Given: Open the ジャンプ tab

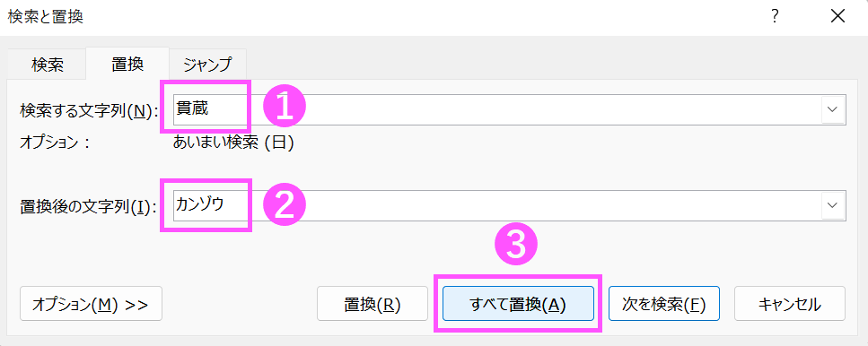Looking at the screenshot, I should click(x=207, y=65).
